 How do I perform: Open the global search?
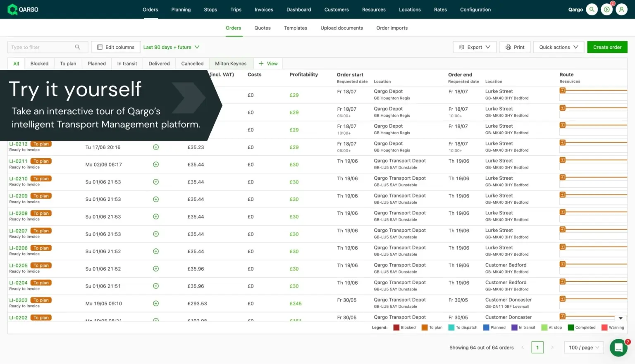[x=592, y=9]
